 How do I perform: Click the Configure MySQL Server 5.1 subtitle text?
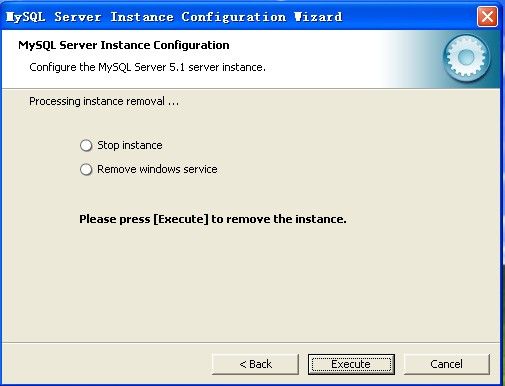point(147,67)
